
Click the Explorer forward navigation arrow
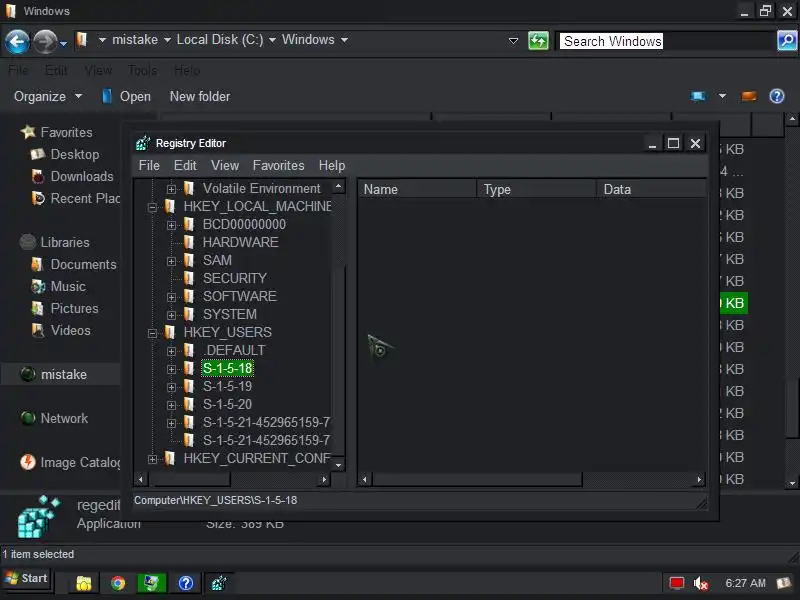(x=45, y=41)
